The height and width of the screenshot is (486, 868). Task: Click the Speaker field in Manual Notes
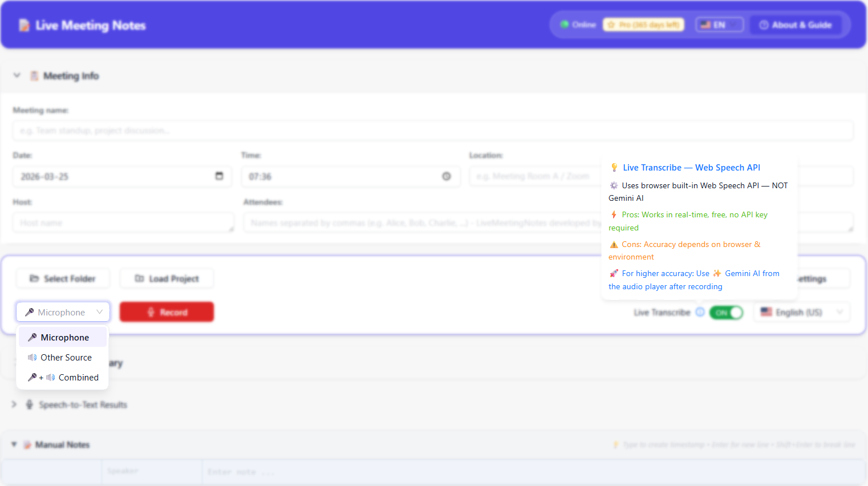[x=152, y=472]
